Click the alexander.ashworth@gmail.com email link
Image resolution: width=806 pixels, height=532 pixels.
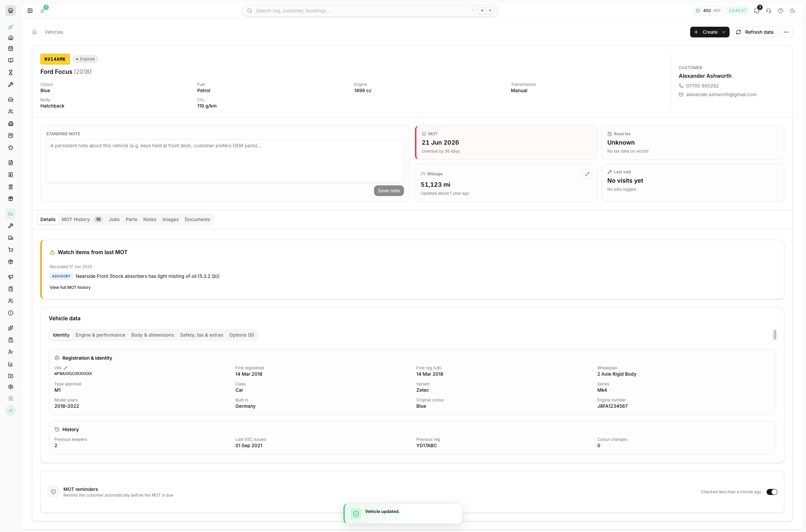721,95
